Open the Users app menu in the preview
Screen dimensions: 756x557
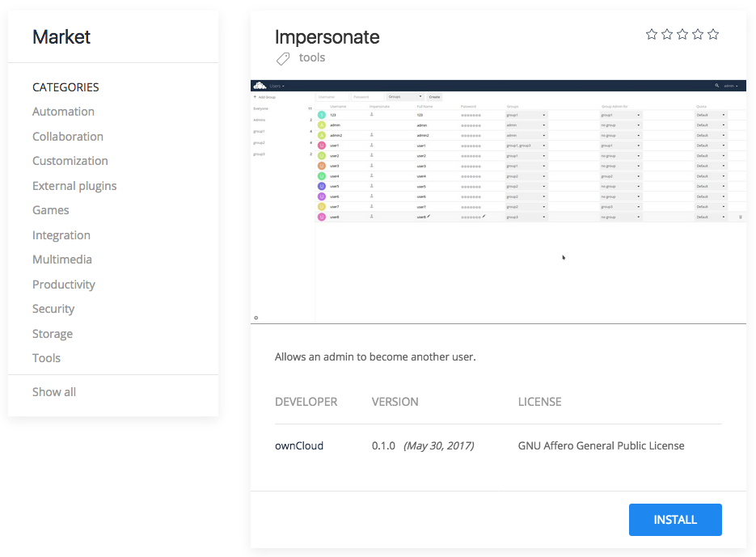(275, 85)
